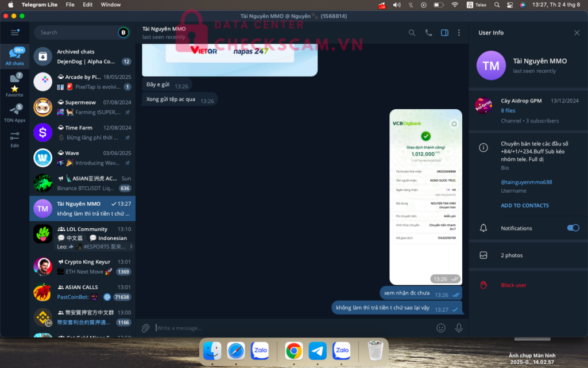
Task: Click the volume icon in menu bar
Action: (x=396, y=5)
